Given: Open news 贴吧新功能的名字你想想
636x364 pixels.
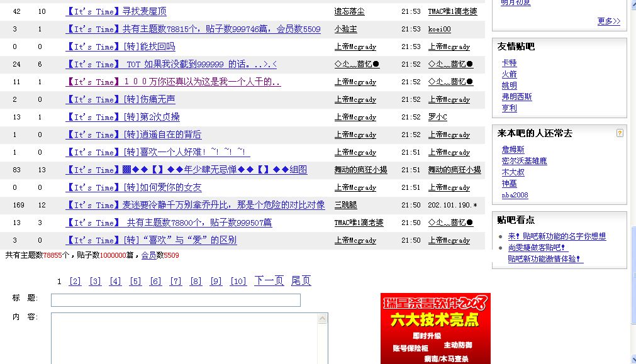Looking at the screenshot, I should click(x=557, y=236).
